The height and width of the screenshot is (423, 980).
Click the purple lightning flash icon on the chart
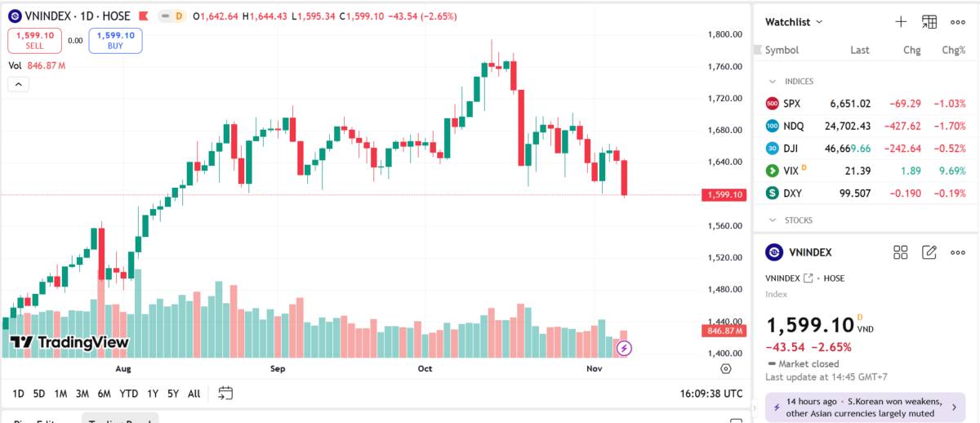click(x=625, y=349)
